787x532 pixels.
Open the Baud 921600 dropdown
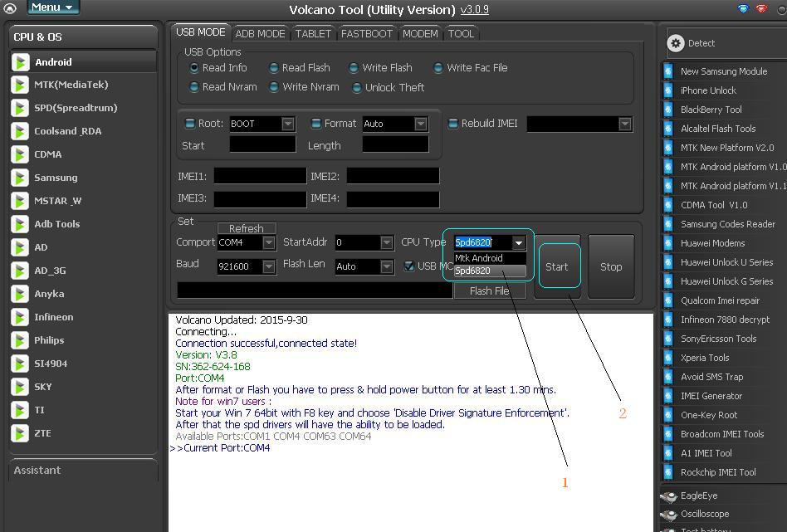click(269, 266)
